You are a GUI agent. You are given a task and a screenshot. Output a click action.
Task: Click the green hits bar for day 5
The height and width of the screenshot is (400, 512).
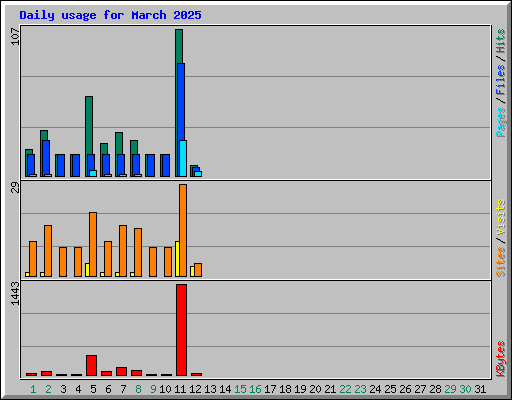tap(89, 125)
